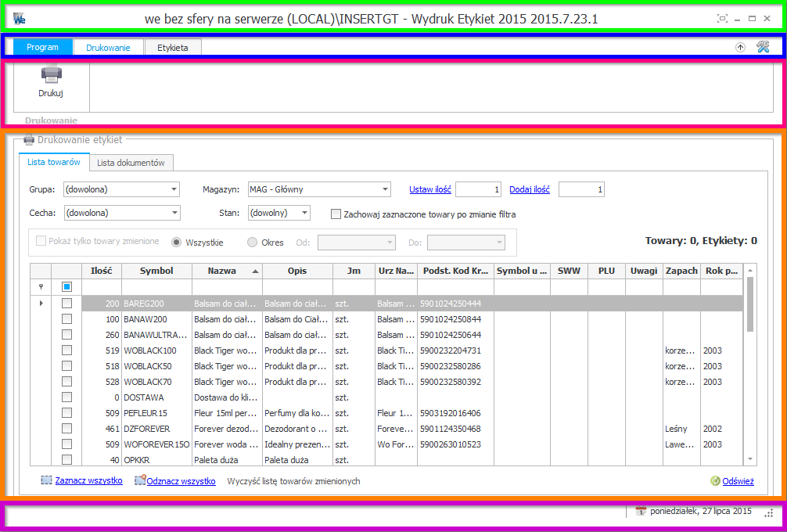787x532 pixels.
Task: Click the Symbol column header
Action: click(x=156, y=271)
